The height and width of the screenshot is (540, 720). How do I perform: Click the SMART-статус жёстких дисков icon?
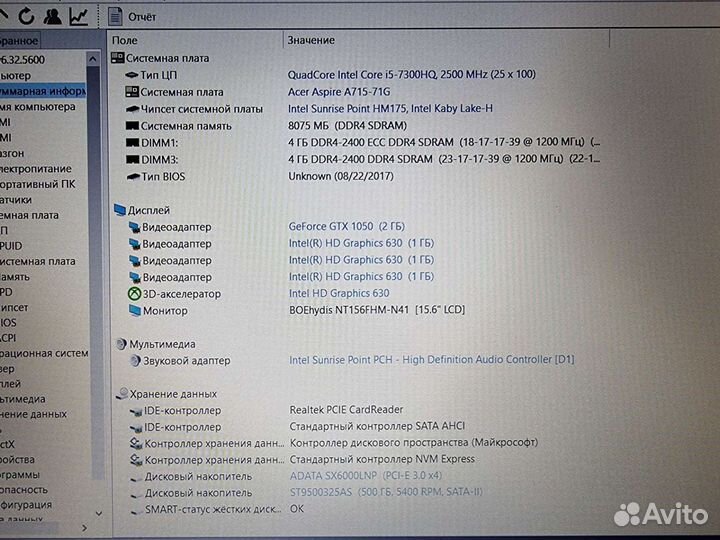(136, 510)
